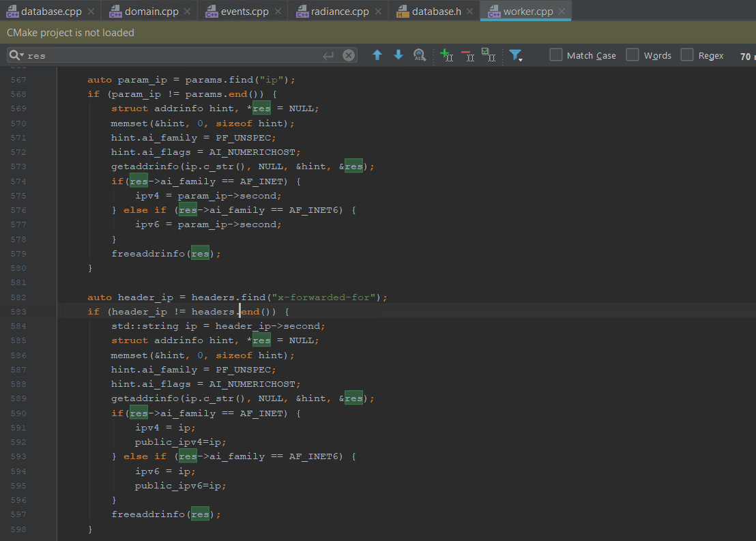Click line number 583 in the gutter
This screenshot has width=756, height=541.
[18, 312]
